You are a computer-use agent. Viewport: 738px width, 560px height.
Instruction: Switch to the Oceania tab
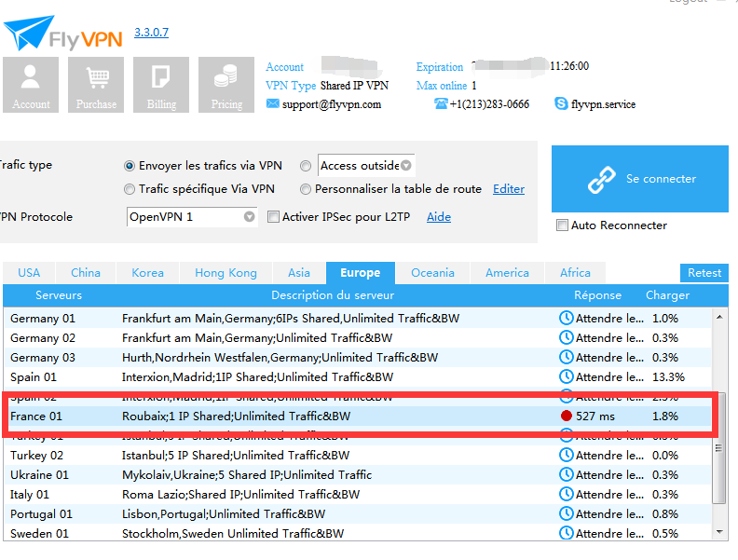pos(433,273)
